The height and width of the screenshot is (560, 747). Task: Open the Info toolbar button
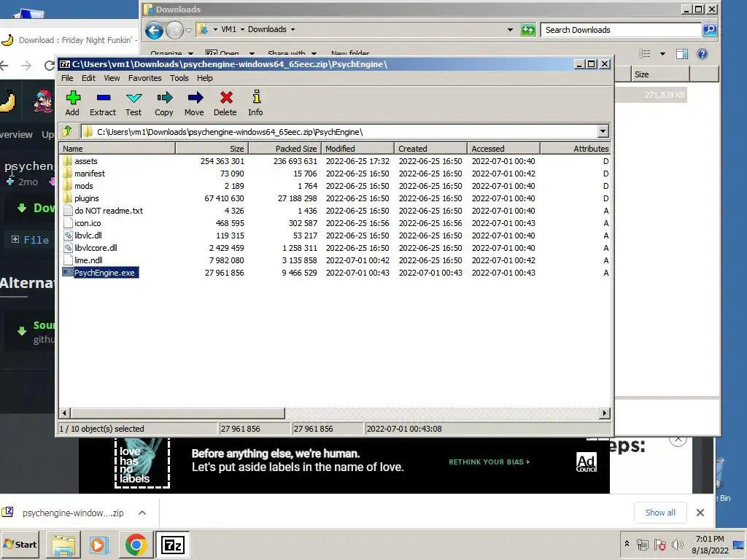tap(256, 104)
